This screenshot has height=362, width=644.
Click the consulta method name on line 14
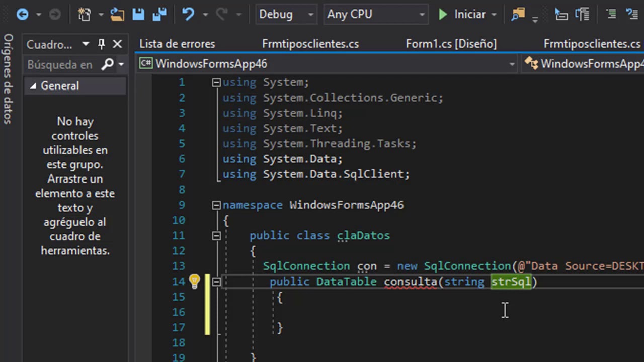(411, 282)
